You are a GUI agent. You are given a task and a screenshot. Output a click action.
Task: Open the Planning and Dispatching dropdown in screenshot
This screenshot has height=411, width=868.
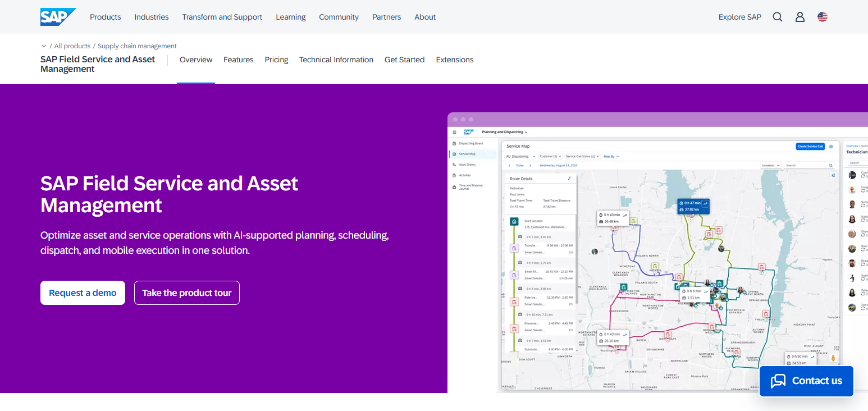tap(505, 132)
